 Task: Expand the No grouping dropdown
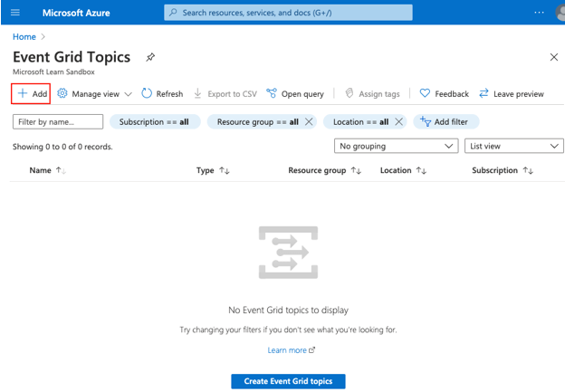(x=397, y=146)
